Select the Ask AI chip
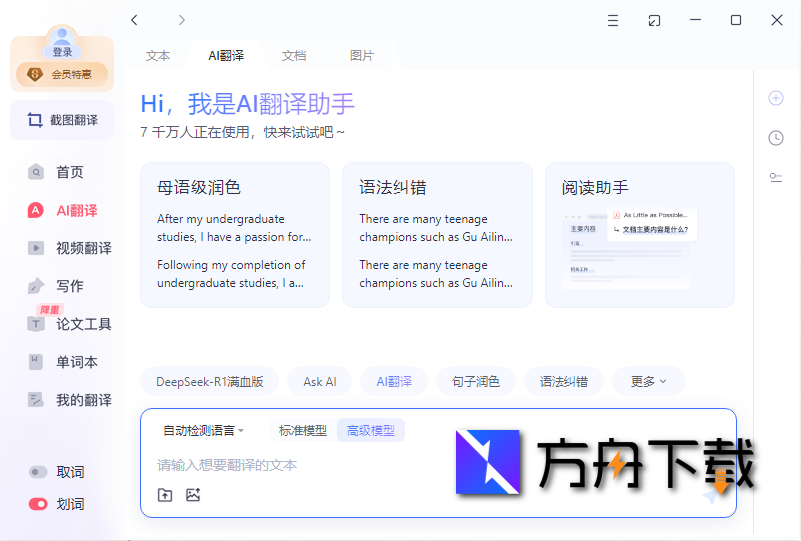801x541 pixels. 320,381
